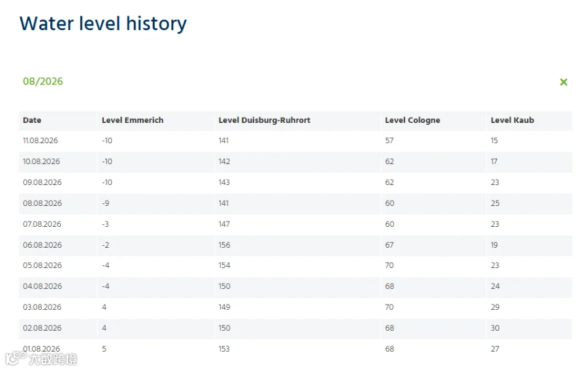Click the watermark logo at bottom left
588x370 pixels.
[x=41, y=359]
